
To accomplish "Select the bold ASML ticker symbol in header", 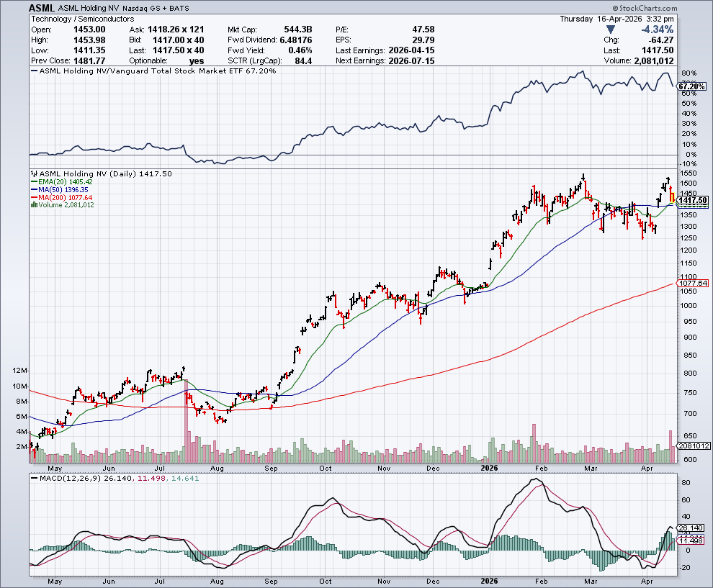I will pos(42,7).
